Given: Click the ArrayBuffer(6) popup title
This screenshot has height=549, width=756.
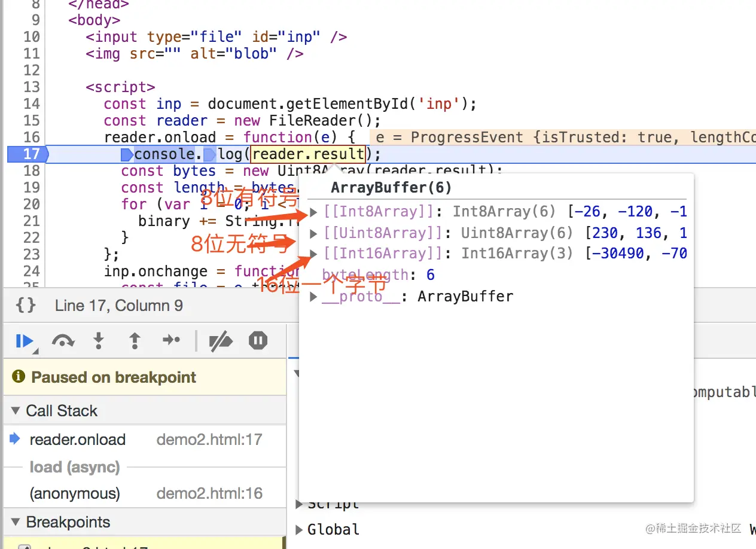Looking at the screenshot, I should [x=391, y=187].
